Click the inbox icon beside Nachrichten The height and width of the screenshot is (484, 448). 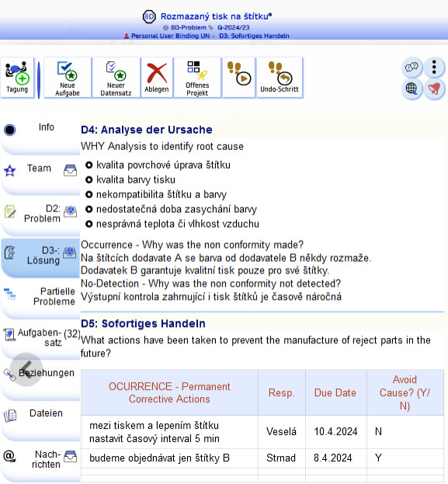71,456
